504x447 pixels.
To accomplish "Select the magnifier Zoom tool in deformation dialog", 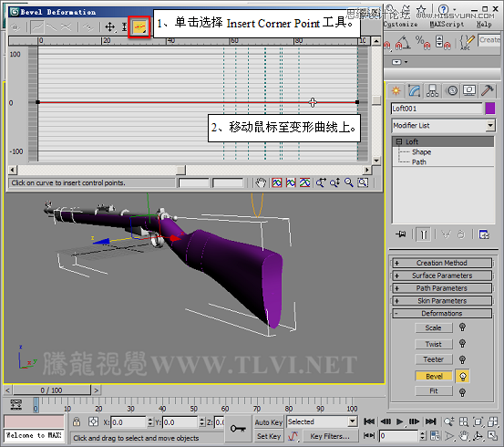I will 349,182.
